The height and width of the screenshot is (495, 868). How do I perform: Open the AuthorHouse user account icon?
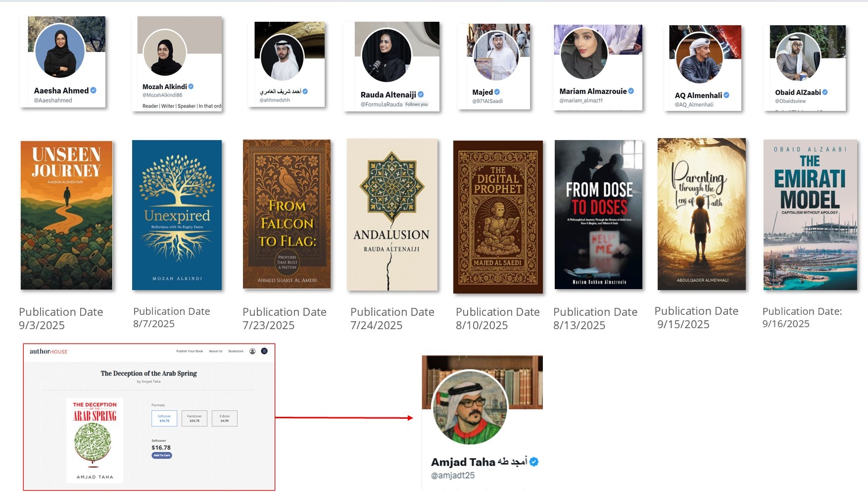click(x=252, y=351)
